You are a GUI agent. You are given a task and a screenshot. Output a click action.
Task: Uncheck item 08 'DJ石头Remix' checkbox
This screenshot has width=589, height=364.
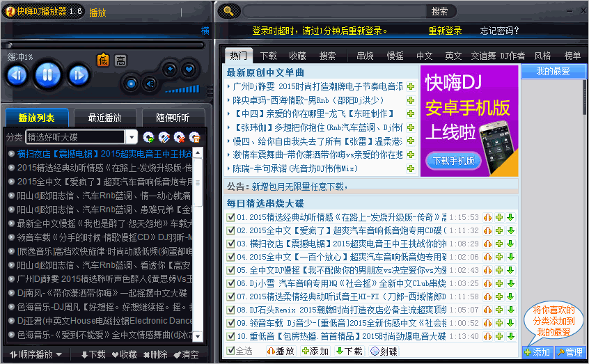pyautogui.click(x=230, y=310)
